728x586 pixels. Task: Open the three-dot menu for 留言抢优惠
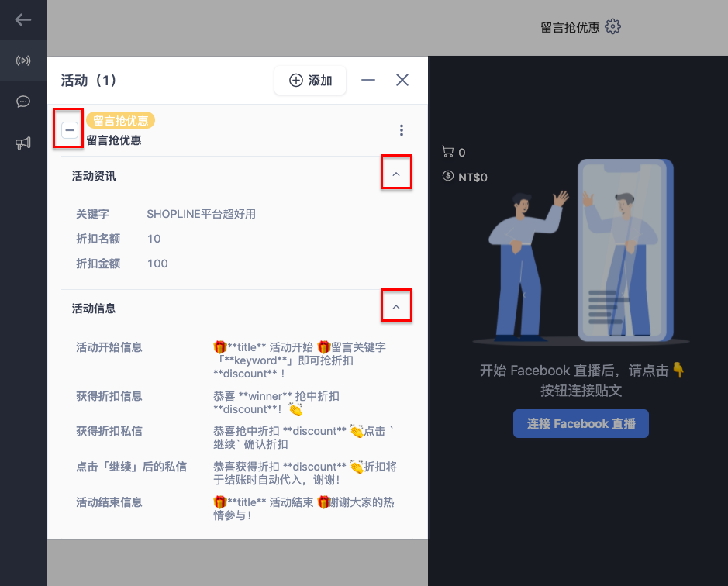point(402,130)
